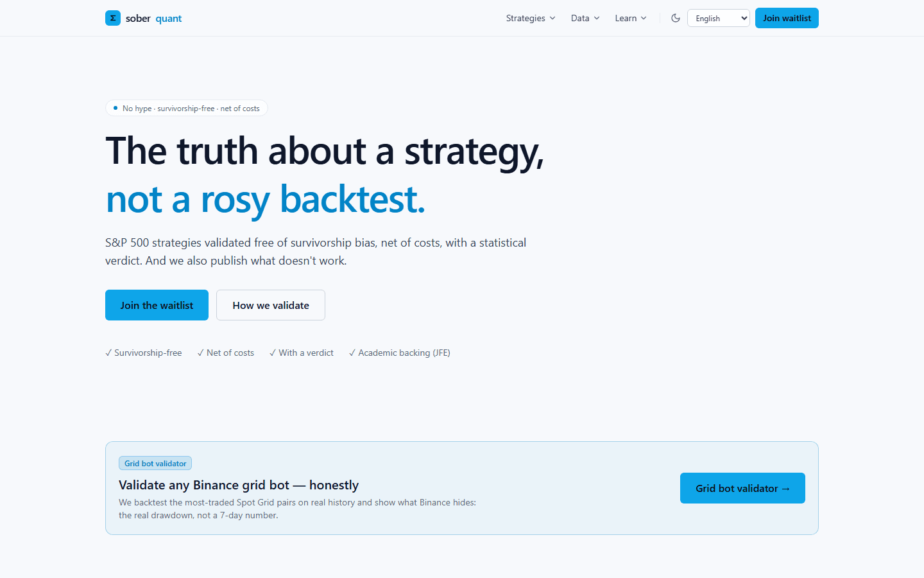Screen dimensions: 924x578
Task: Click the Survivorship-free checkmark text
Action: (x=144, y=353)
